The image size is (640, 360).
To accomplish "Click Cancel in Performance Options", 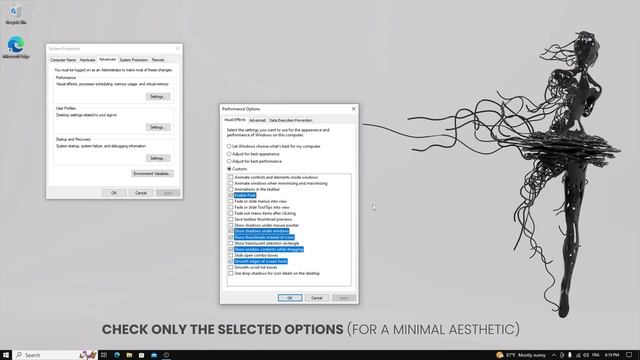I will click(317, 298).
